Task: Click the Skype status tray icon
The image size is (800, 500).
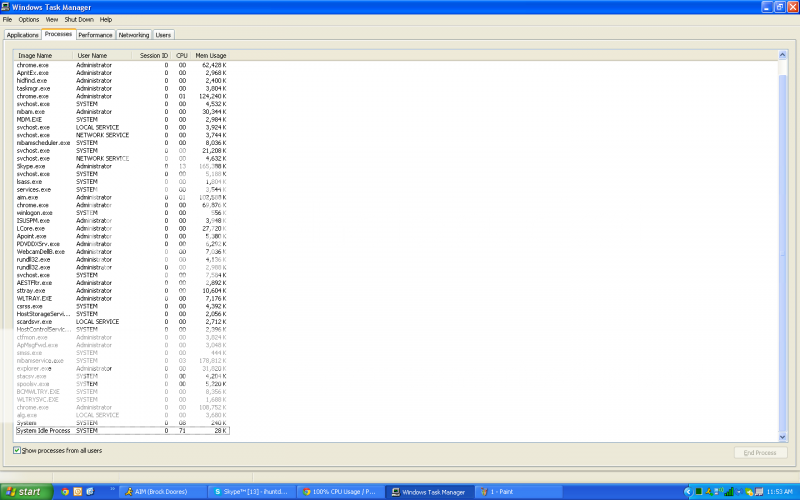Action: point(748,492)
